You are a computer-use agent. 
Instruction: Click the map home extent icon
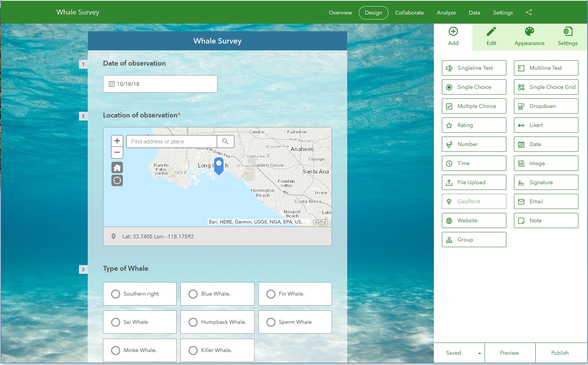click(x=117, y=167)
